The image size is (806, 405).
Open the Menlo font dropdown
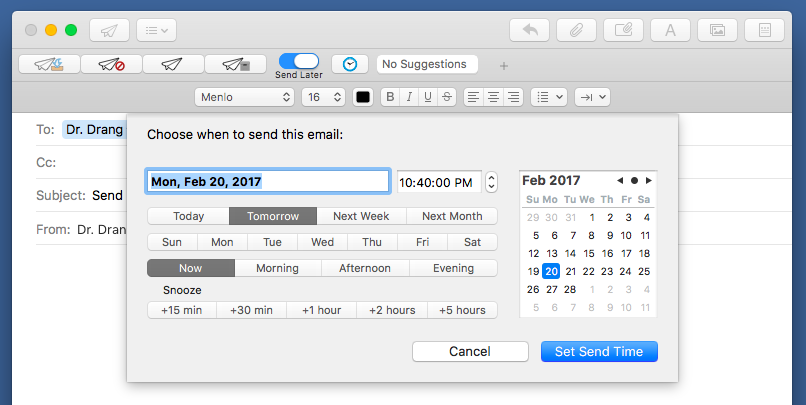[243, 97]
